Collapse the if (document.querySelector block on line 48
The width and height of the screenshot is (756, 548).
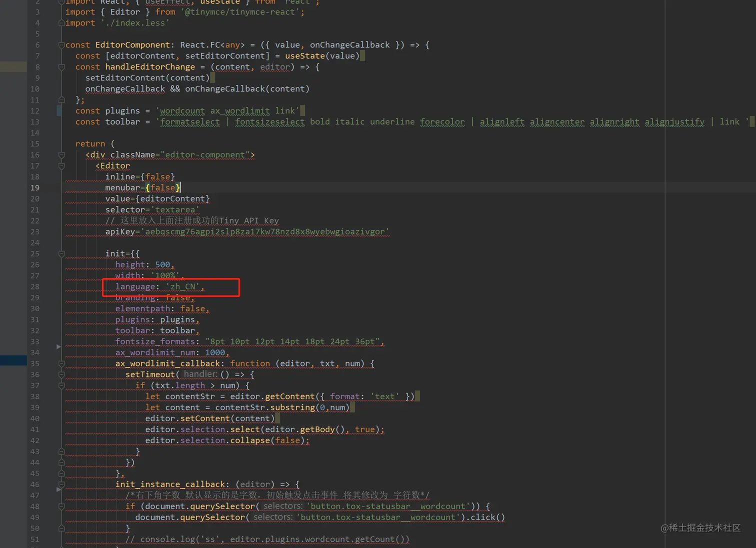tap(61, 506)
